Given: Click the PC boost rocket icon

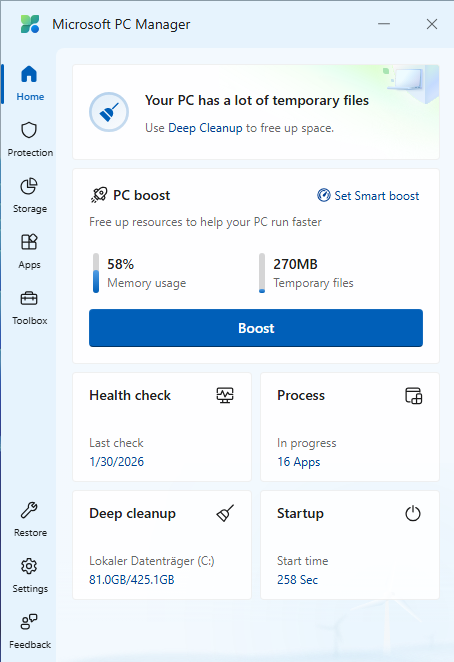Looking at the screenshot, I should click(99, 195).
